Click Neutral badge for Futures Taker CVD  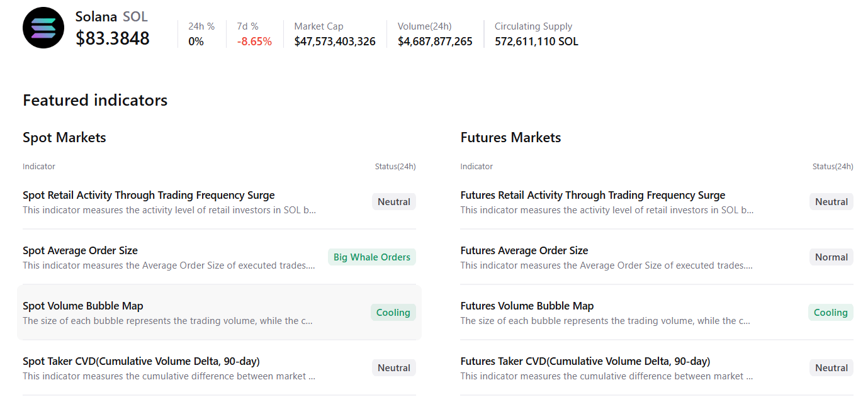pos(831,368)
